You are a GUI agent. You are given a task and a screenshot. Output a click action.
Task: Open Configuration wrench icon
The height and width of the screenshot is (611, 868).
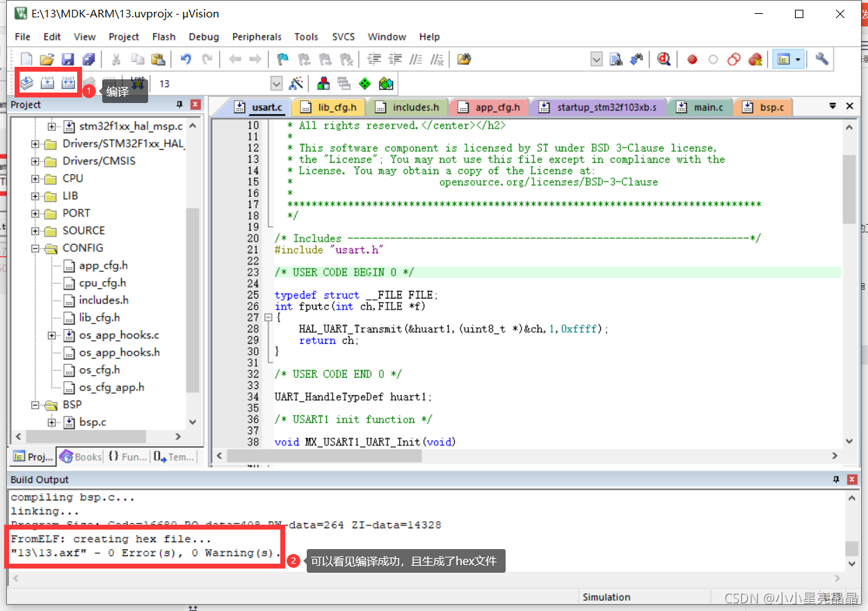click(x=821, y=60)
